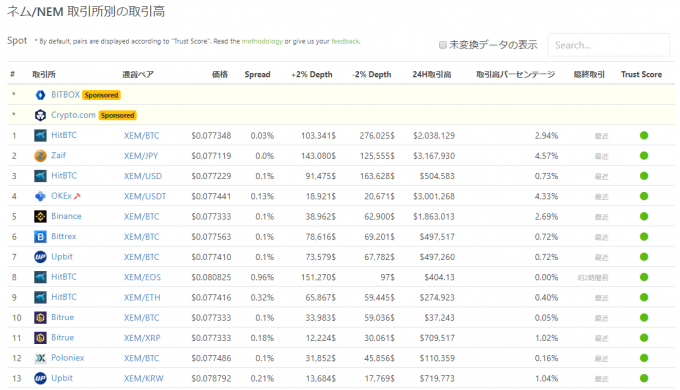Open the XEM/USDT pair link
This screenshot has width=680, height=390.
click(x=145, y=196)
